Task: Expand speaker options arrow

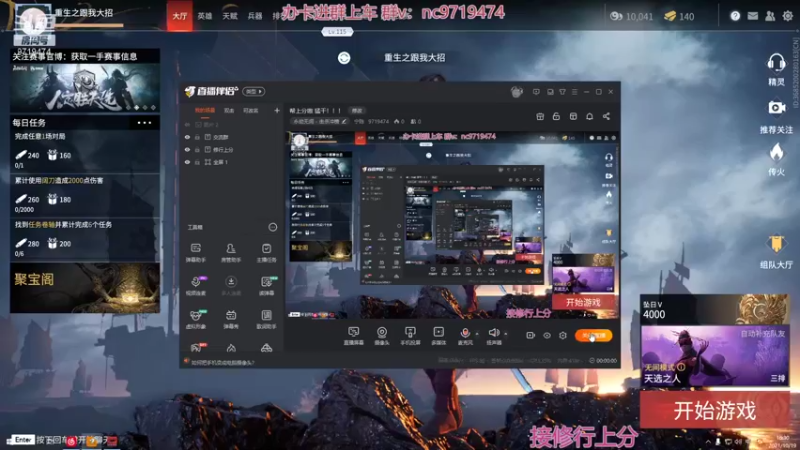Action: coord(506,334)
